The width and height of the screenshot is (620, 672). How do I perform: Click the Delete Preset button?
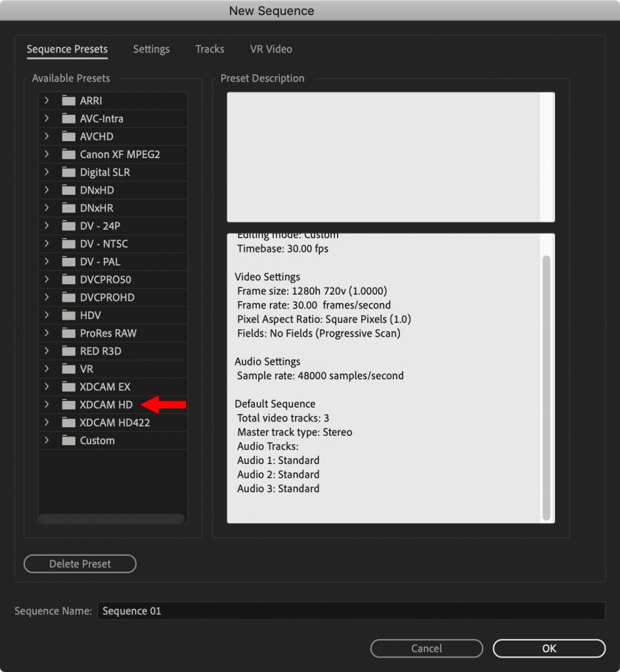(80, 564)
